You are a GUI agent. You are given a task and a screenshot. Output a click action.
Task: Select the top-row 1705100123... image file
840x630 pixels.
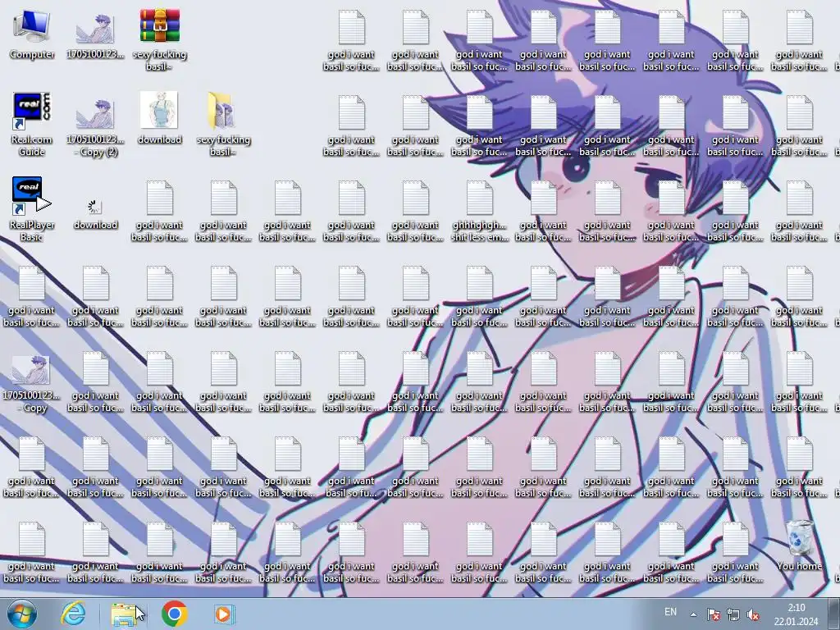coord(95,34)
